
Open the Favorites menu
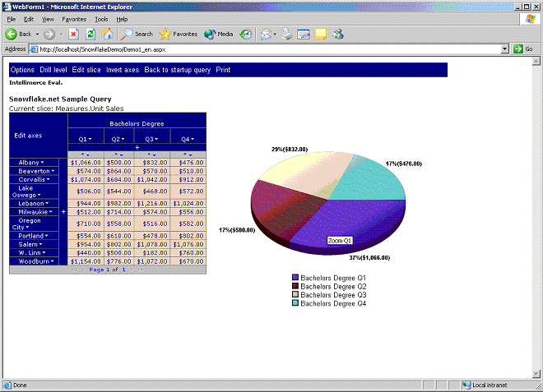point(74,20)
